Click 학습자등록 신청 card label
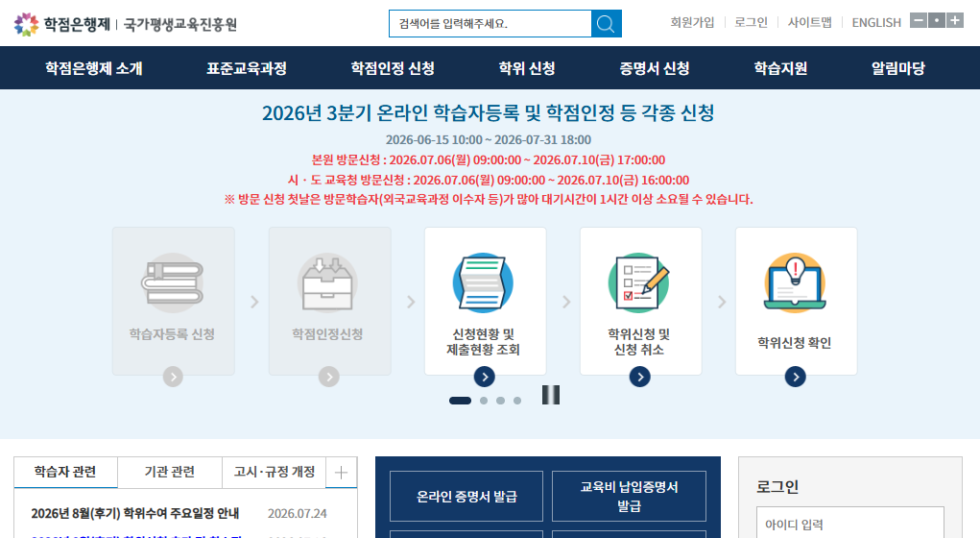The width and height of the screenshot is (980, 538). click(172, 334)
